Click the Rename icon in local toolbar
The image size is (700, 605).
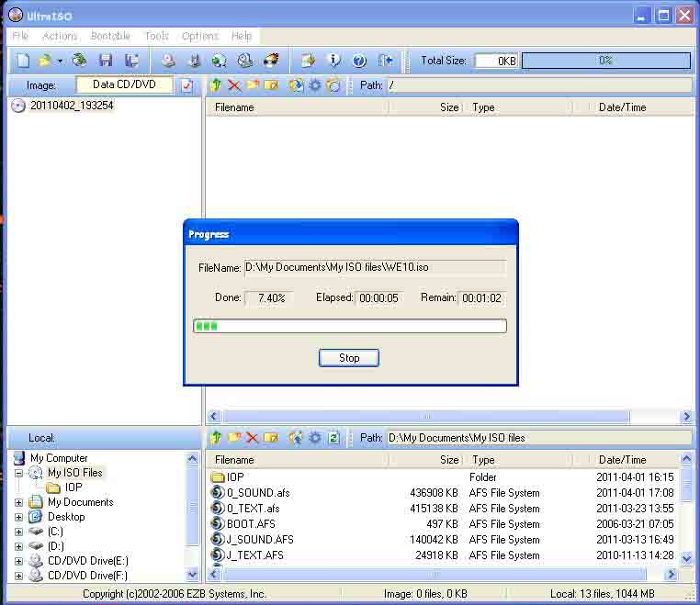coord(271,438)
